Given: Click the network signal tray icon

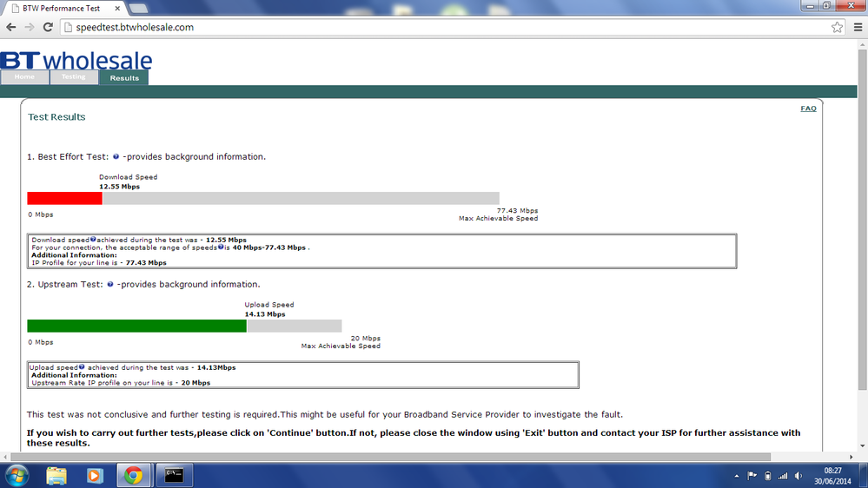Looking at the screenshot, I should 783,476.
